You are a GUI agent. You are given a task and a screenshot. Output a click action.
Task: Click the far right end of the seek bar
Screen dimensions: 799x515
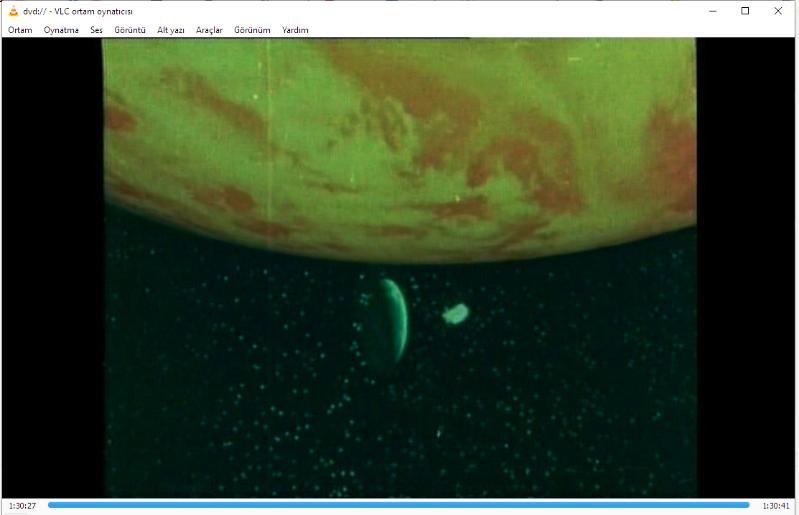[x=747, y=505]
